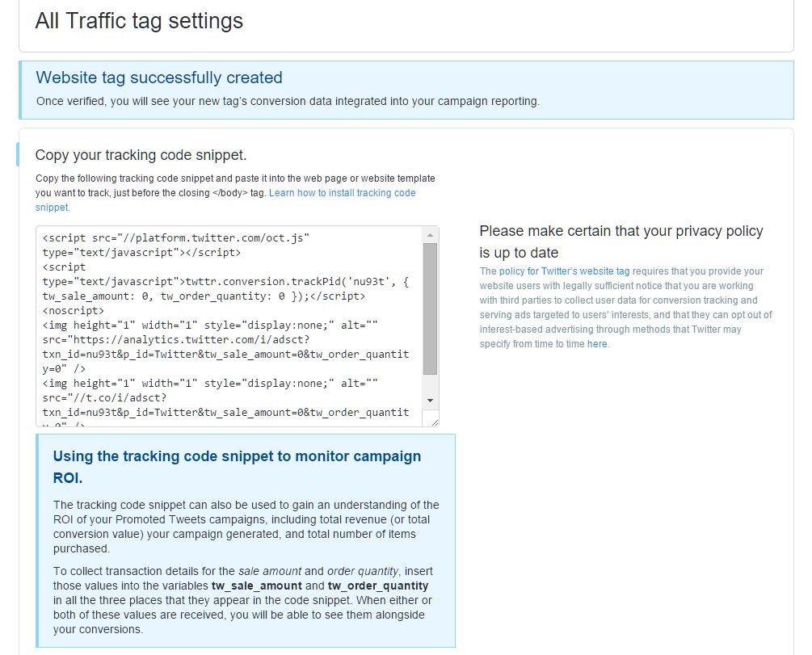The height and width of the screenshot is (655, 812).
Task: Click the 'Once verified, you will see' sentence
Action: (288, 101)
